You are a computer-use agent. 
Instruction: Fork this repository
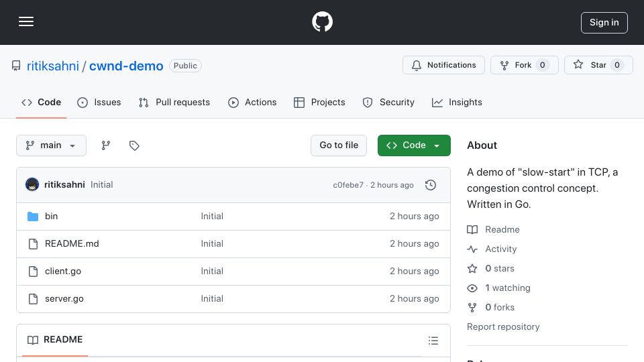tap(524, 65)
